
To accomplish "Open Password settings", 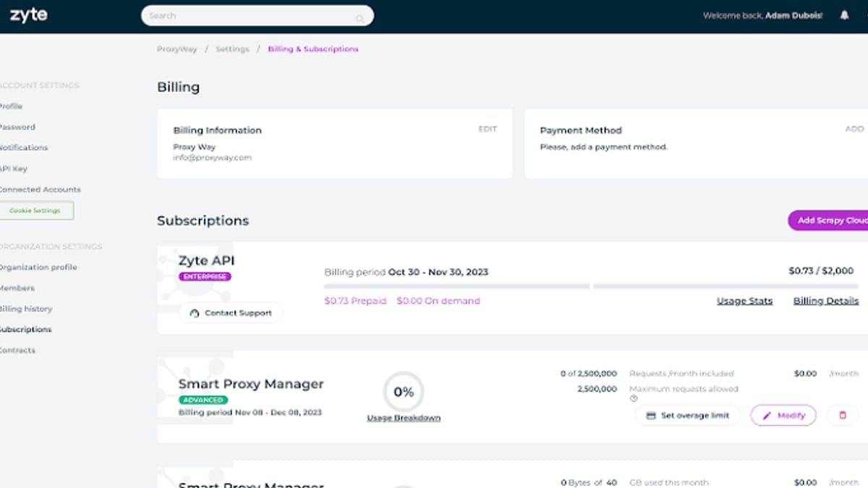I will (x=17, y=127).
